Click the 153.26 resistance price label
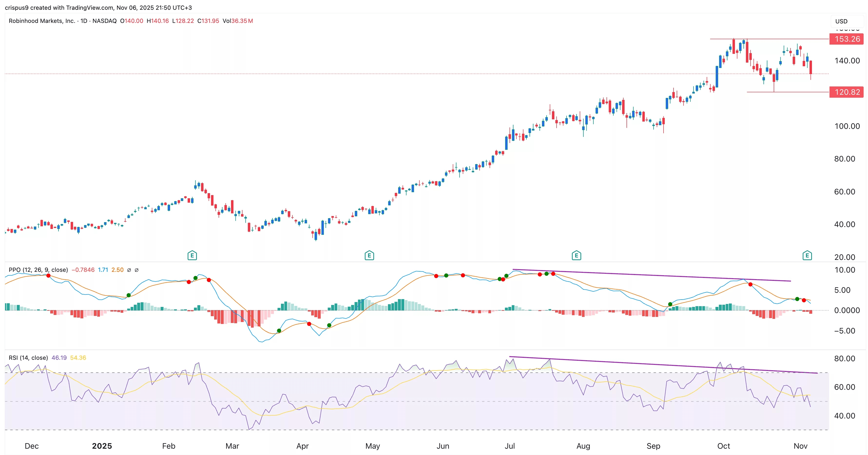The image size is (868, 455). 847,39
